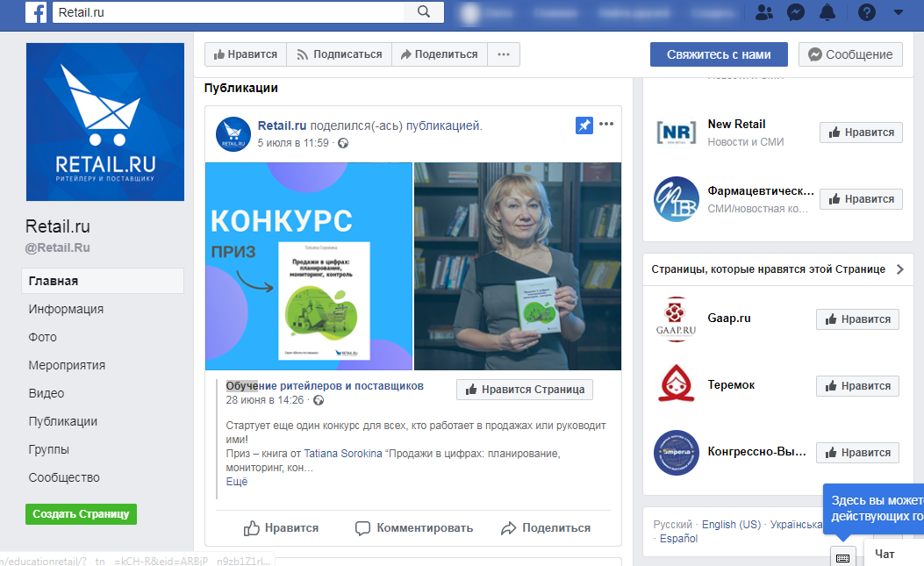Open the friend requests icon

763,12
